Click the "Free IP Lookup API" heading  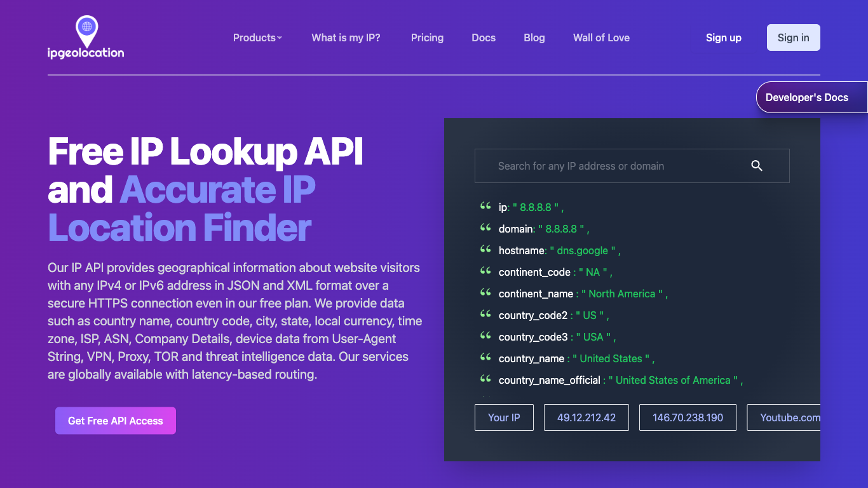206,151
